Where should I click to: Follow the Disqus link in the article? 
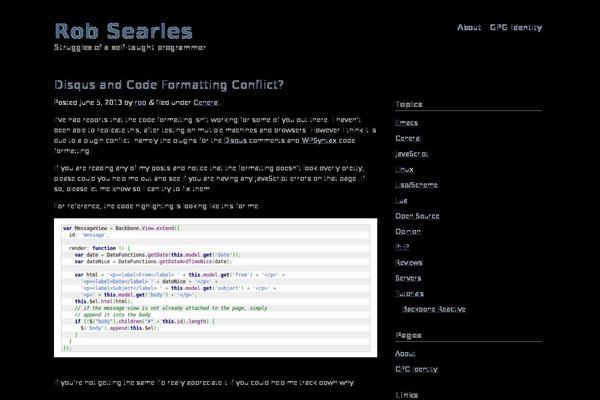[x=236, y=140]
